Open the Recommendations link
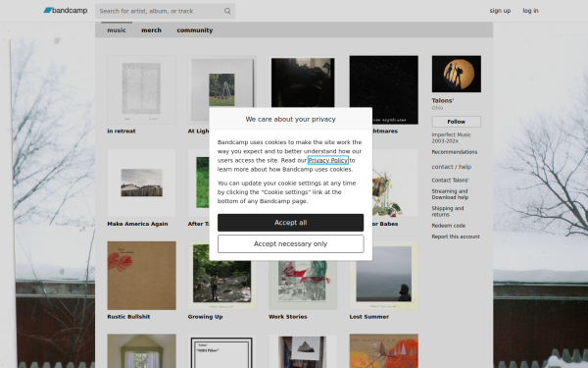Screen dimensions: 588x368 (x=454, y=152)
